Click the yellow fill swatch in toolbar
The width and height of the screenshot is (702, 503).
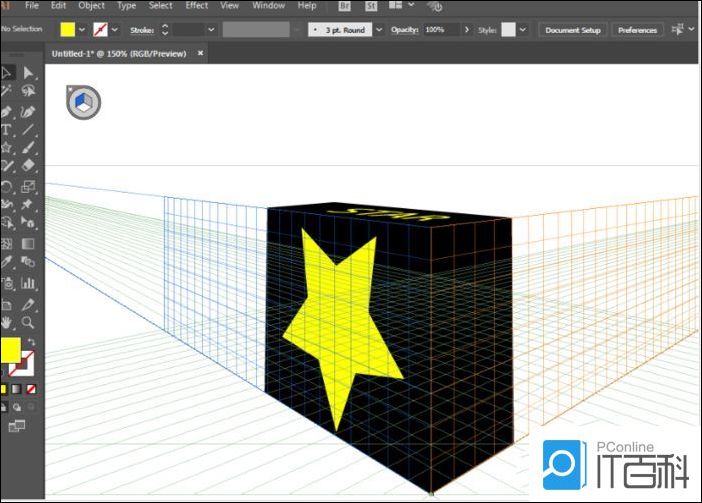click(10, 351)
